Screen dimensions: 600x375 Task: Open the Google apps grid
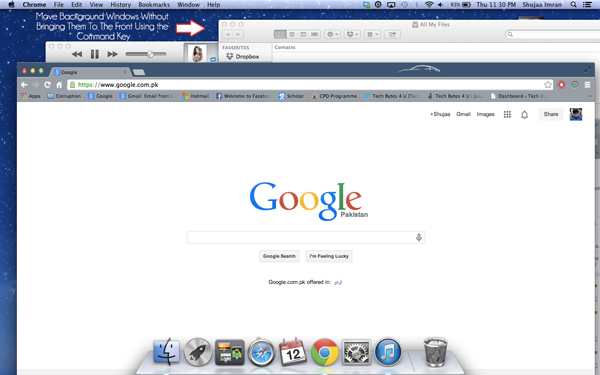point(507,114)
